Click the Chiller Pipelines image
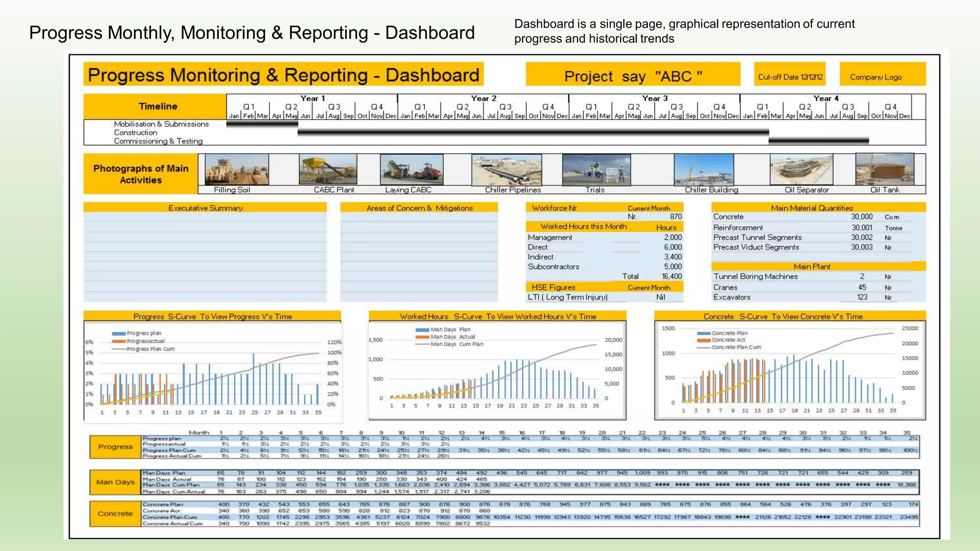This screenshot has height=551, width=980. (x=506, y=170)
